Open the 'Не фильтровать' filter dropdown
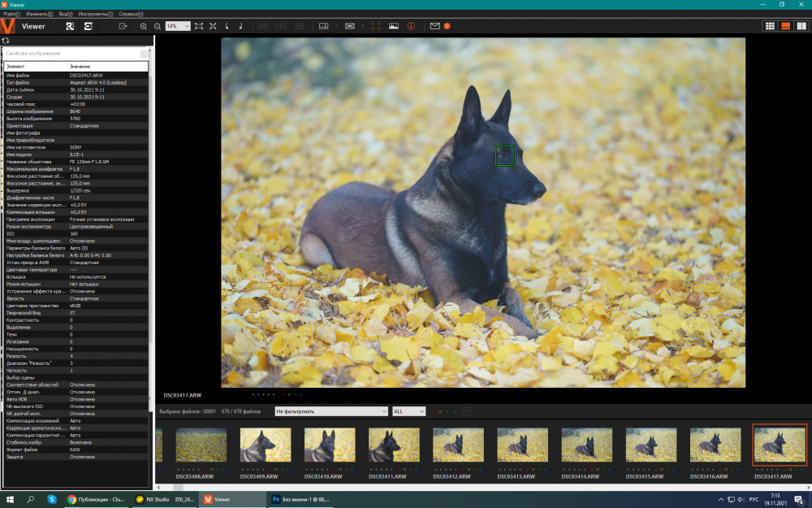Image resolution: width=812 pixels, height=508 pixels. (x=331, y=411)
